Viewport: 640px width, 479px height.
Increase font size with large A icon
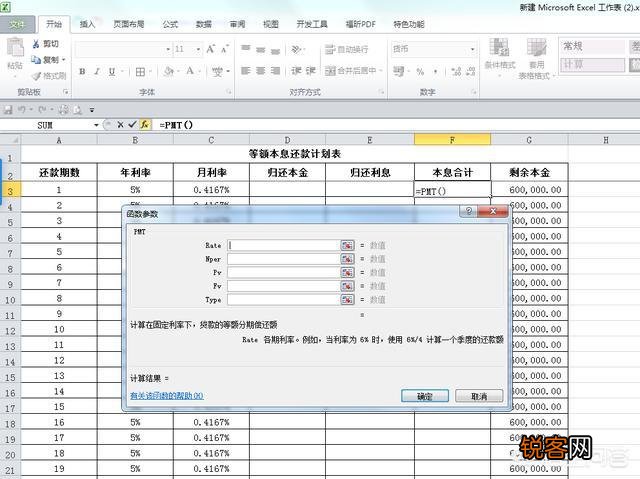pyautogui.click(x=211, y=49)
